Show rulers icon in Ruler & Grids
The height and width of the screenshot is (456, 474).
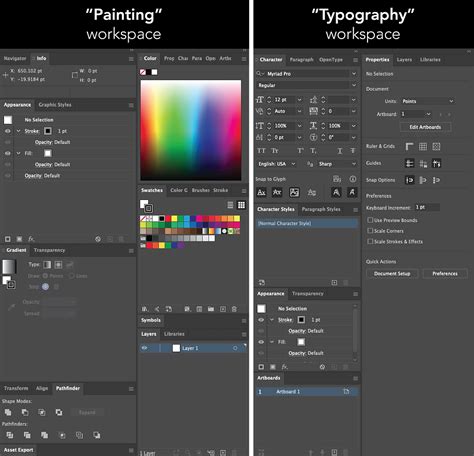409,146
